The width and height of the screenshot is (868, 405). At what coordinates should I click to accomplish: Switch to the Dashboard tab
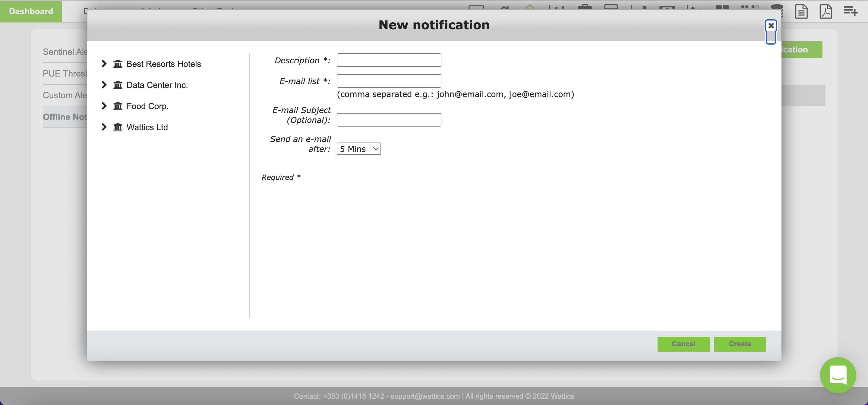point(31,11)
